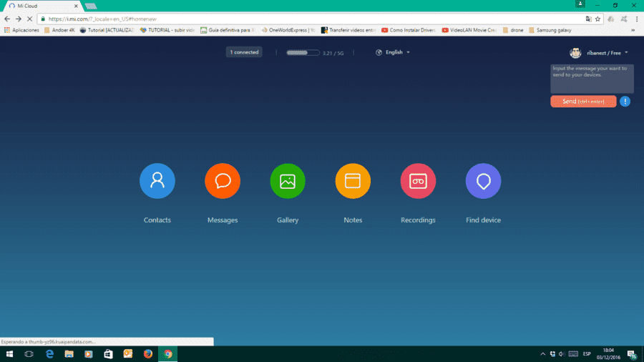Show more bookmarks with the overflow chevron

point(633,30)
